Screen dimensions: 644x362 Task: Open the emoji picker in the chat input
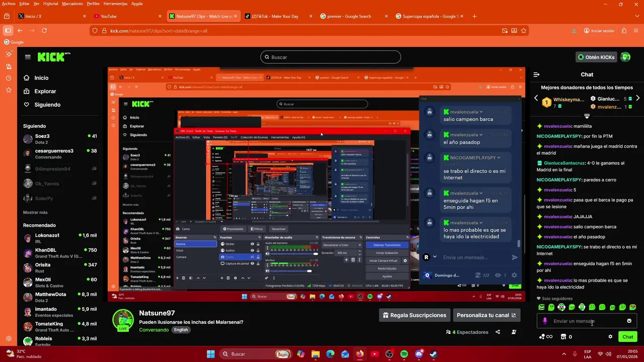pyautogui.click(x=629, y=321)
